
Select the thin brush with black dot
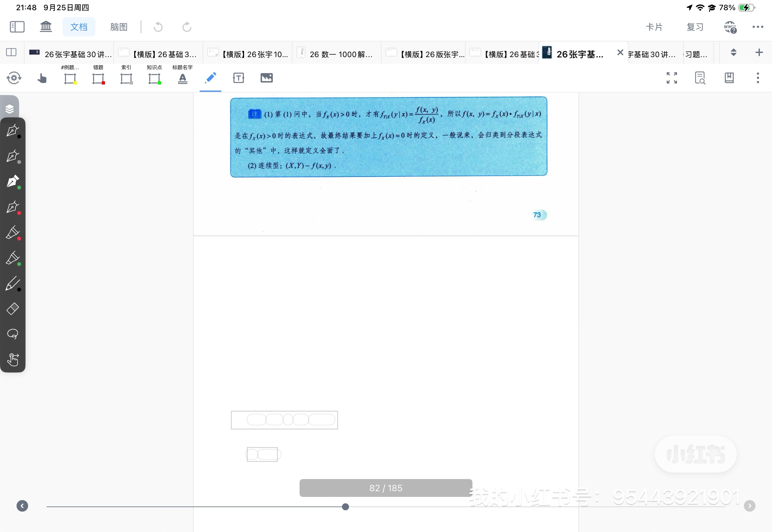pyautogui.click(x=13, y=284)
